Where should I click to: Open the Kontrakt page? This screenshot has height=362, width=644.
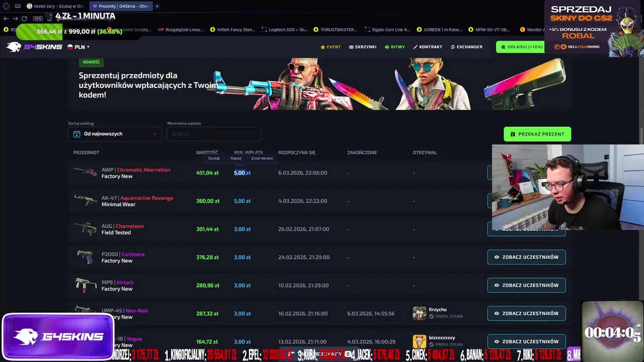[x=428, y=47]
